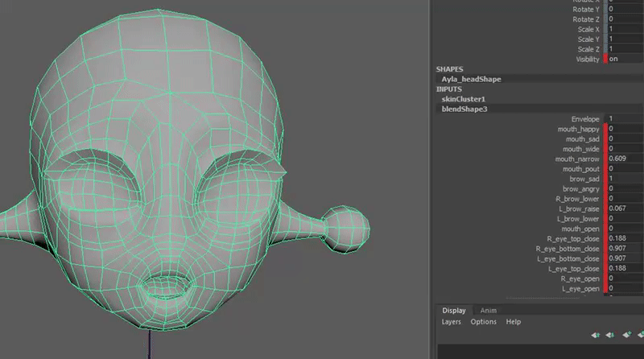This screenshot has height=359, width=644.
Task: Select the Display layer tab
Action: pyautogui.click(x=453, y=310)
